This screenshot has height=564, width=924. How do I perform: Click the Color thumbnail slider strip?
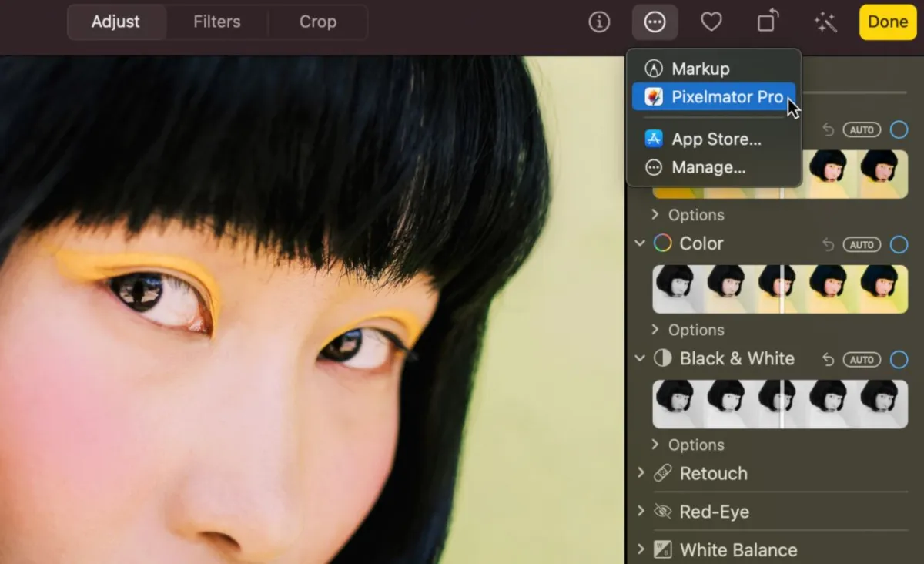coord(780,289)
